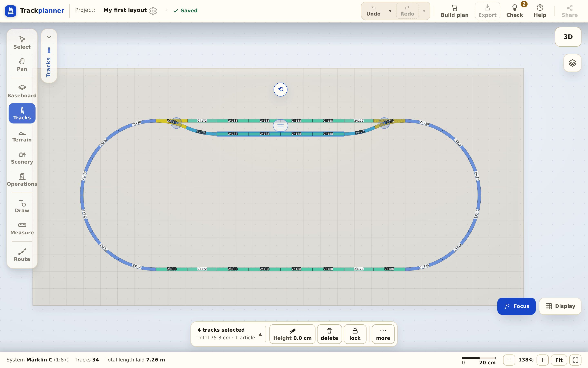Open the Undo history dropdown
The height and width of the screenshot is (368, 588).
coord(390,11)
